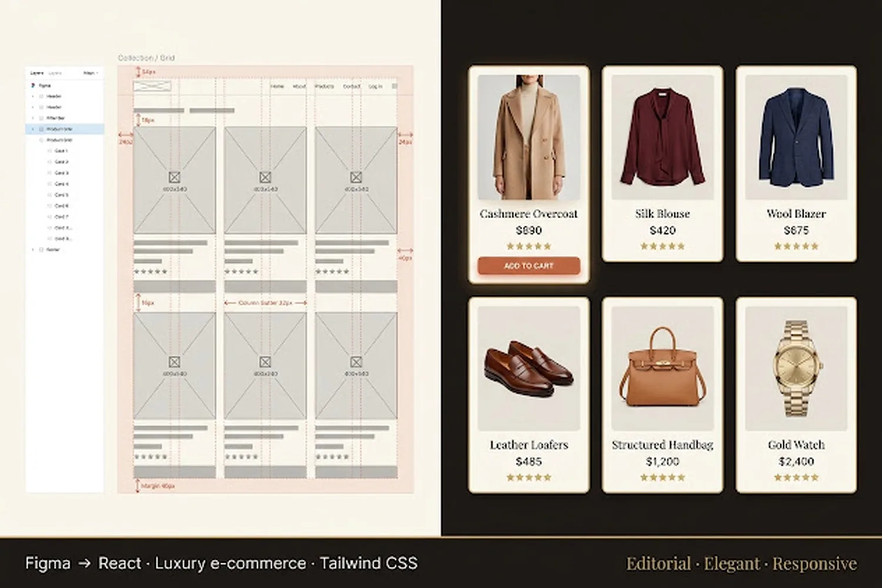Click the image placeholder icon in the top-left wireframe card
The height and width of the screenshot is (588, 882).
coord(174,177)
